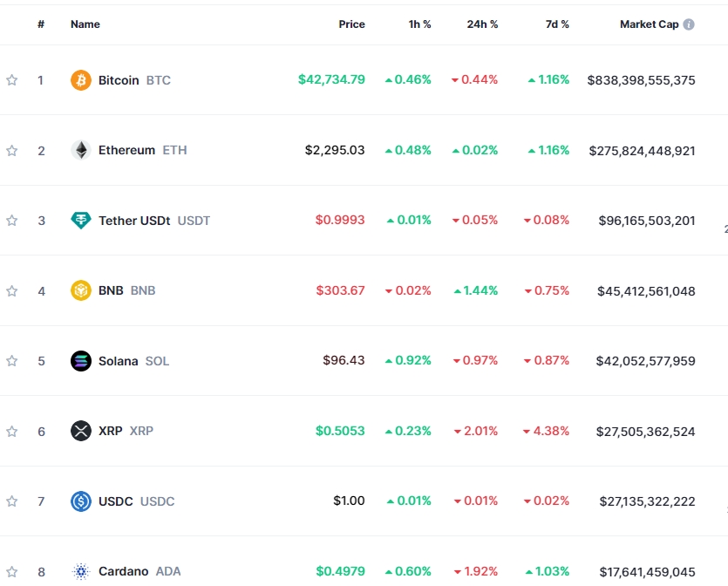The height and width of the screenshot is (586, 728).
Task: Click Bitcoin's market cap value
Action: point(641,80)
